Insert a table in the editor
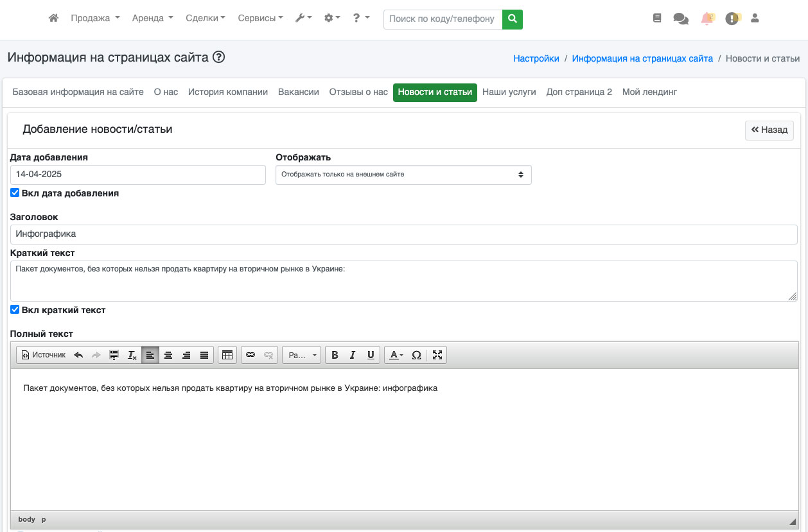Image resolution: width=808 pixels, height=532 pixels. 227,355
